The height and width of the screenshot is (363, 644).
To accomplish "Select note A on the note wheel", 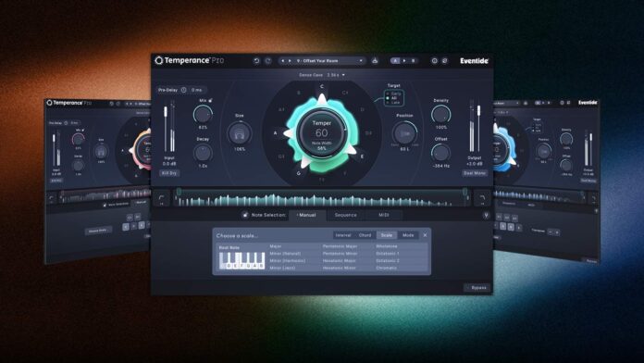I will point(276,132).
